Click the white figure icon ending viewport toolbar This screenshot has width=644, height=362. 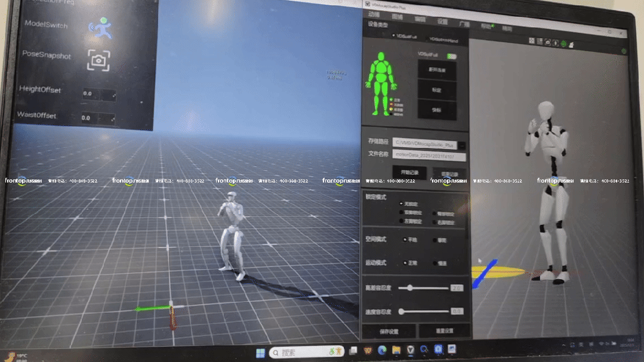pos(571,44)
